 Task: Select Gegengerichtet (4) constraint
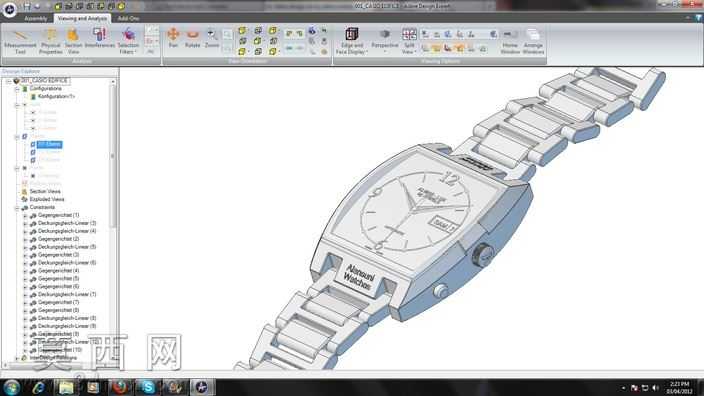(58, 271)
